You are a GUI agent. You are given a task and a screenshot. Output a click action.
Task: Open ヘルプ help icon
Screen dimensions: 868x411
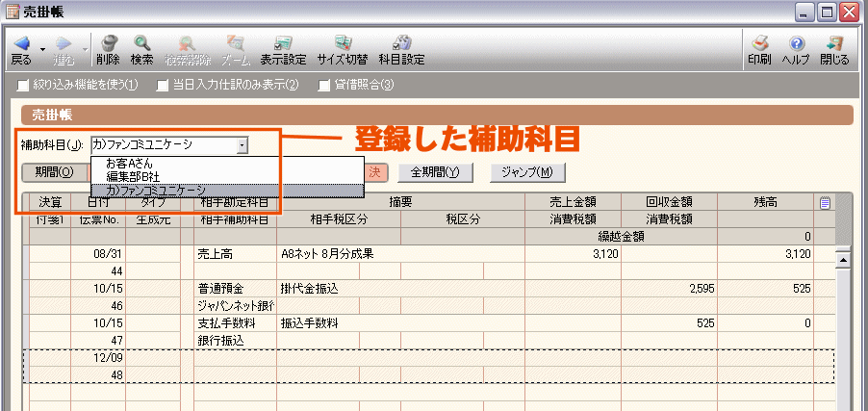coord(796,43)
